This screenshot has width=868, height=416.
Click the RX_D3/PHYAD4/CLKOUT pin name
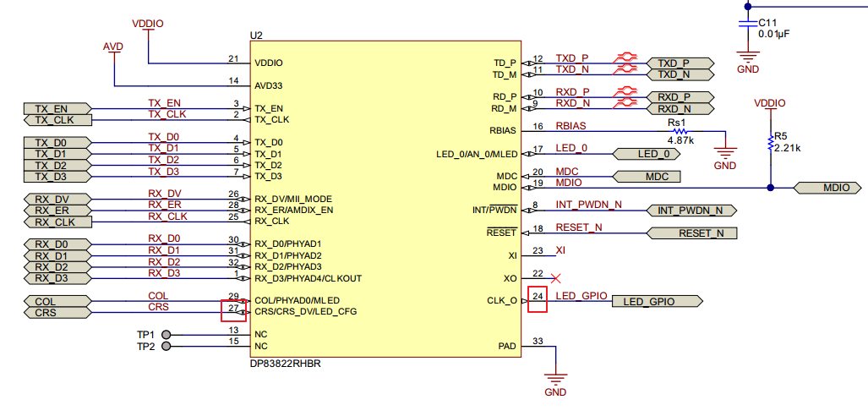[x=308, y=278]
